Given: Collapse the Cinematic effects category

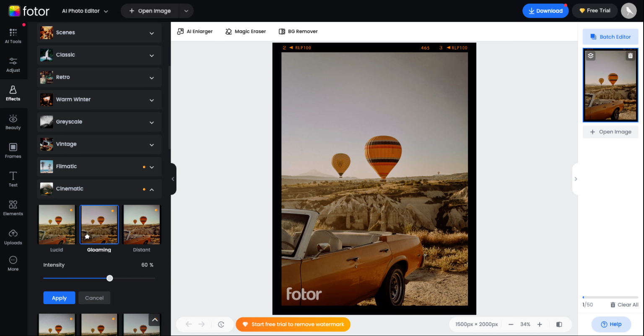Looking at the screenshot, I should (151, 189).
